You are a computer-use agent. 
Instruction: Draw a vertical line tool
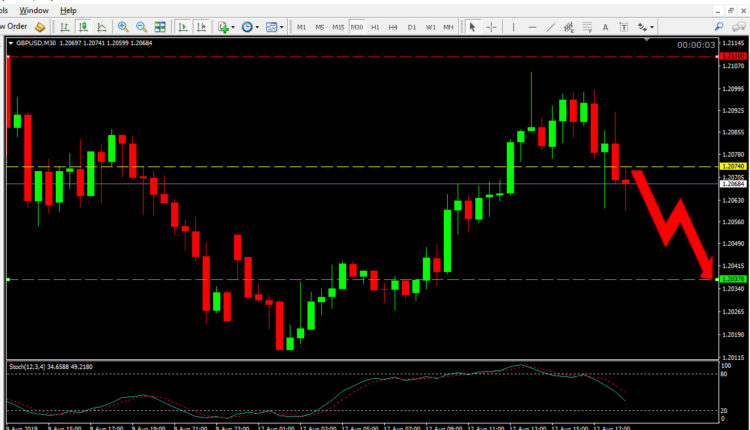(513, 27)
